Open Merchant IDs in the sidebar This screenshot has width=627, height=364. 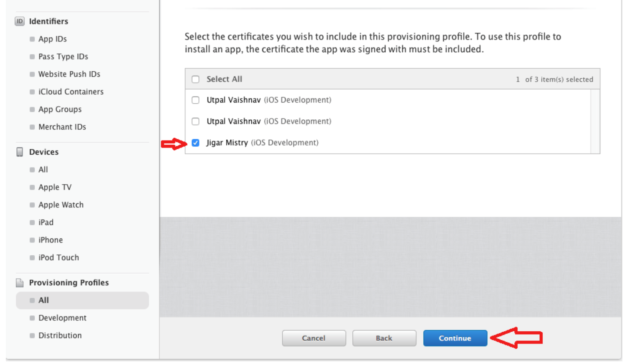[62, 127]
